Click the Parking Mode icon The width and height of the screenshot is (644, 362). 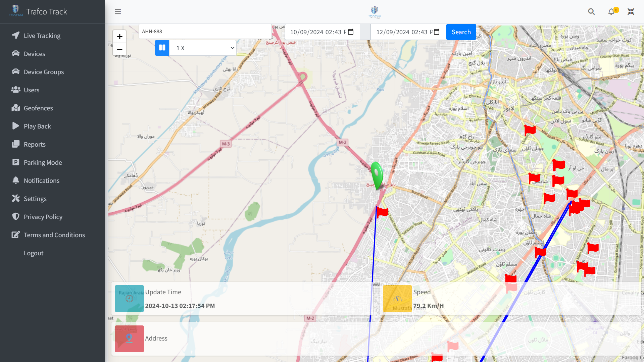[x=16, y=162]
